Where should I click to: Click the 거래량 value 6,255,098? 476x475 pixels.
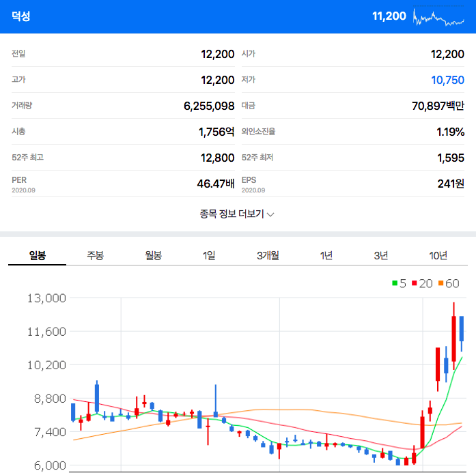point(209,106)
